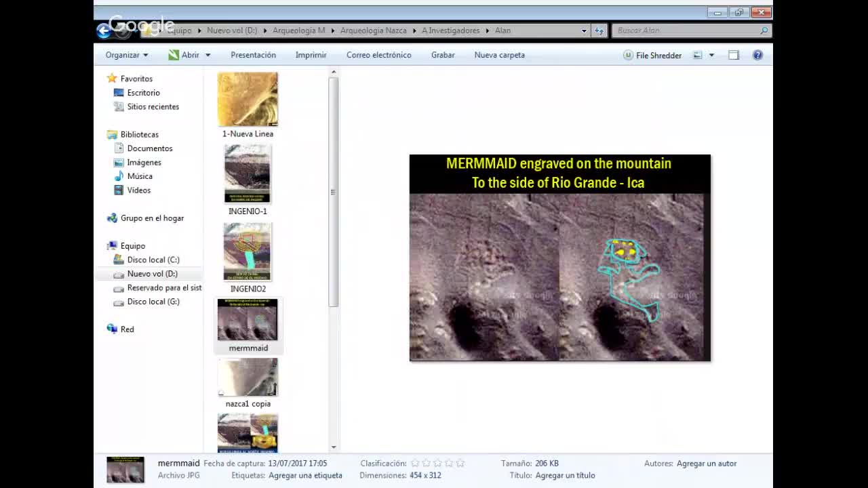This screenshot has height=488, width=868.
Task: Open the Imágenes library
Action: coord(144,163)
